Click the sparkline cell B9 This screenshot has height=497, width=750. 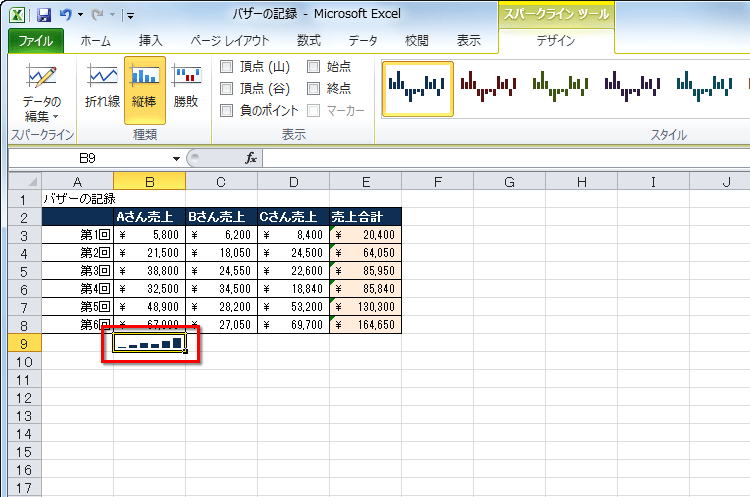click(149, 343)
